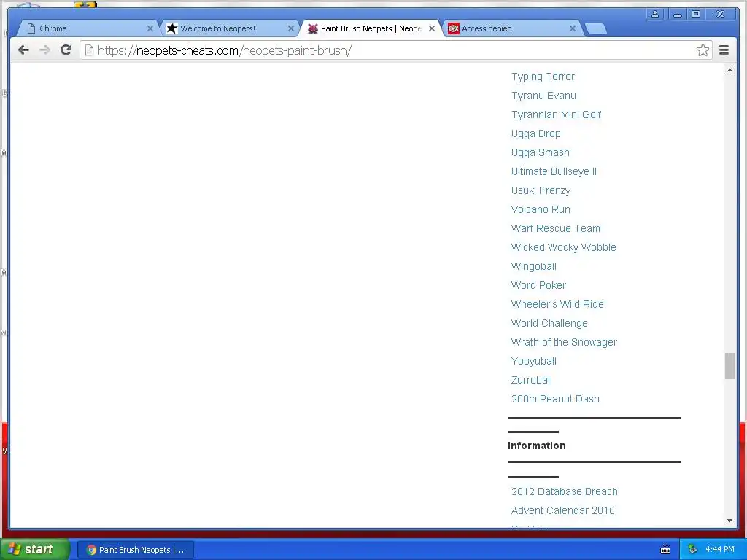Open the Ultimate Bullseye II link
747x560 pixels.
pos(554,171)
